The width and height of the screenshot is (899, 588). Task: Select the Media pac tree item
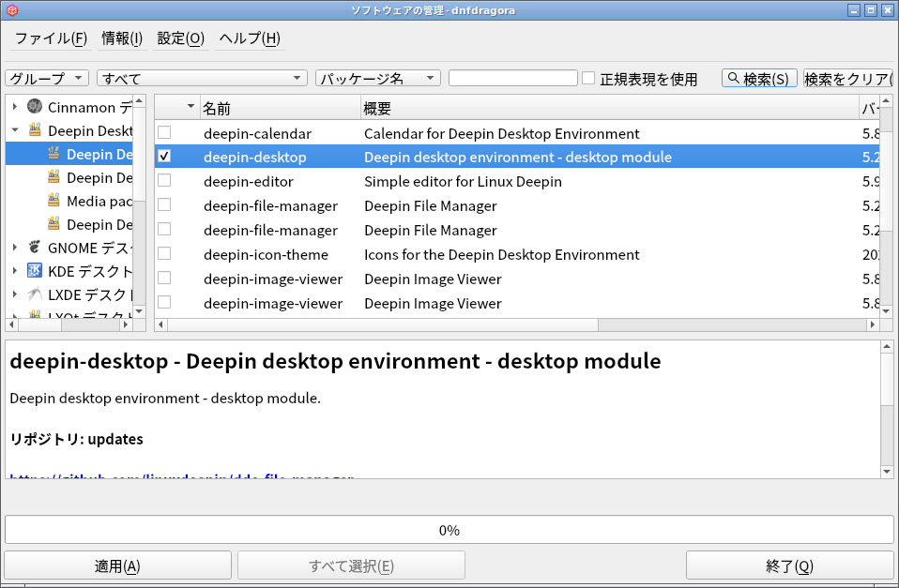pyautogui.click(x=99, y=201)
